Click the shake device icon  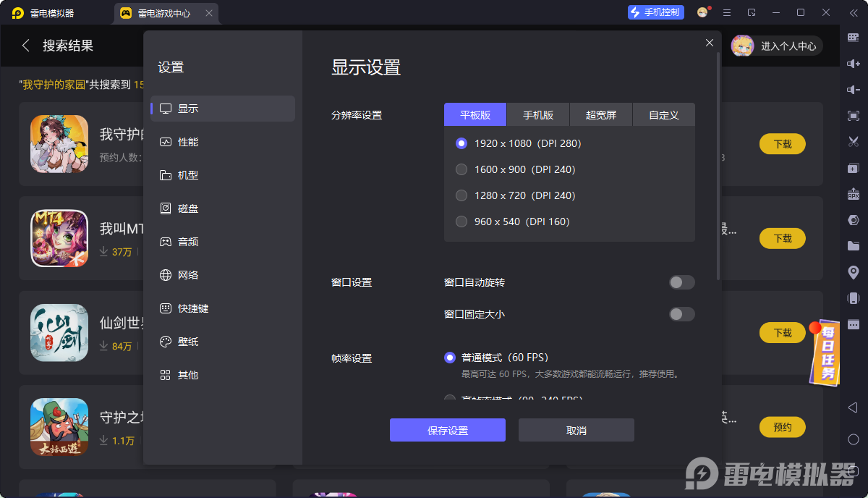(x=854, y=298)
